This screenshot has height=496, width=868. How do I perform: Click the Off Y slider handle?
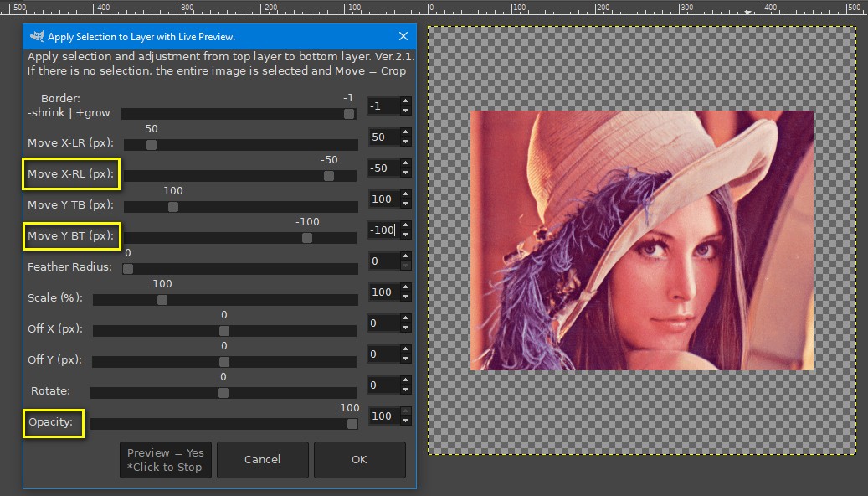pyautogui.click(x=224, y=362)
